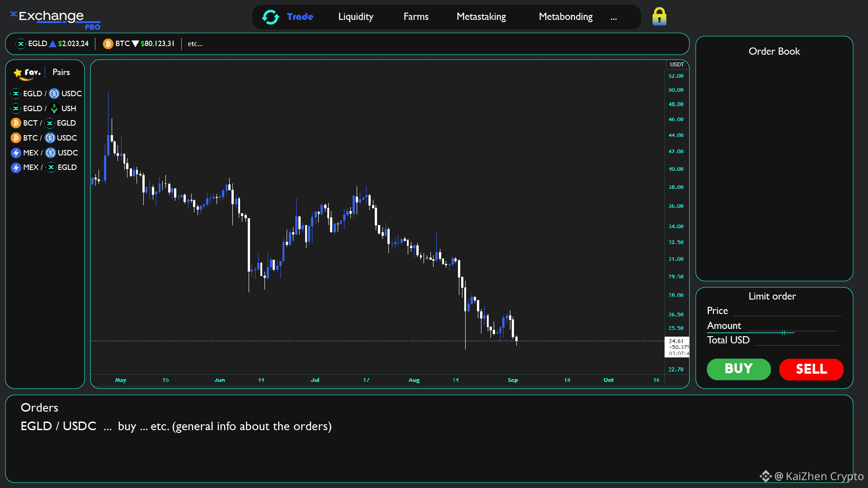
Task: Open the Metastaking menu item
Action: coord(481,17)
